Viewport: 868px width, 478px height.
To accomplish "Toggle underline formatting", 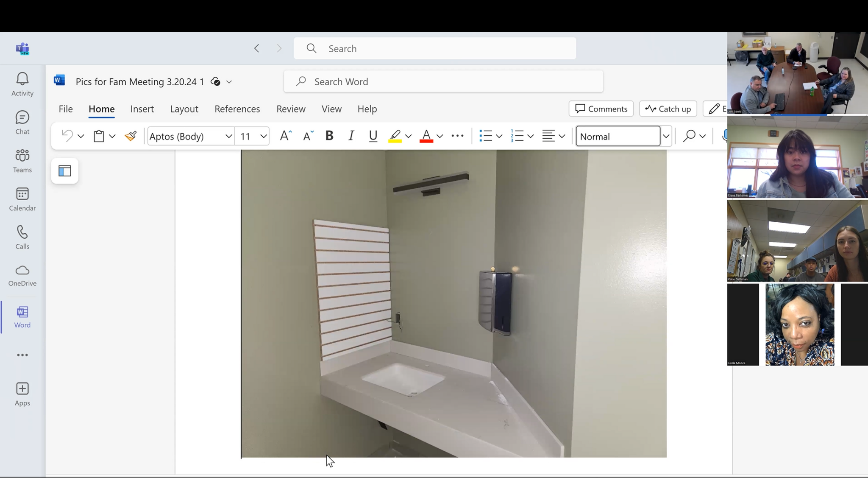I will pyautogui.click(x=373, y=136).
